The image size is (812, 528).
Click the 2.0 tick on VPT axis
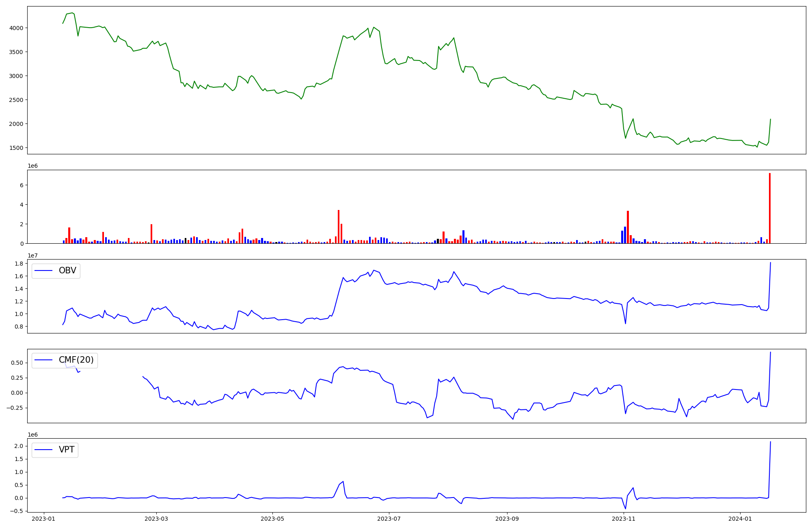pos(19,446)
